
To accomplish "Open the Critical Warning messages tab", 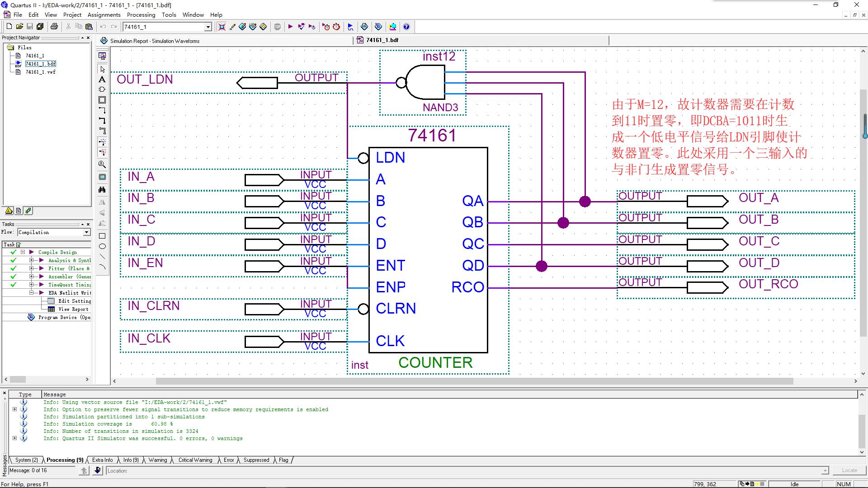I will pos(195,460).
